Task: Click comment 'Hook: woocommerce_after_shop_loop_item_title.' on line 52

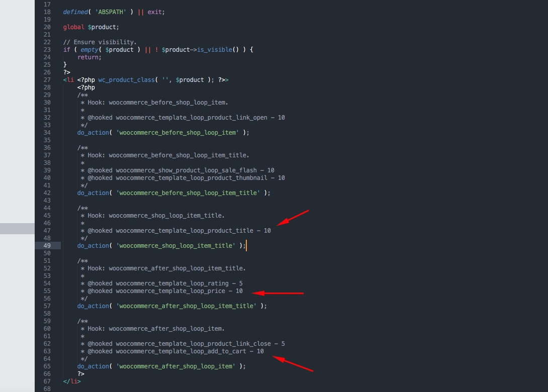Action: click(167, 268)
